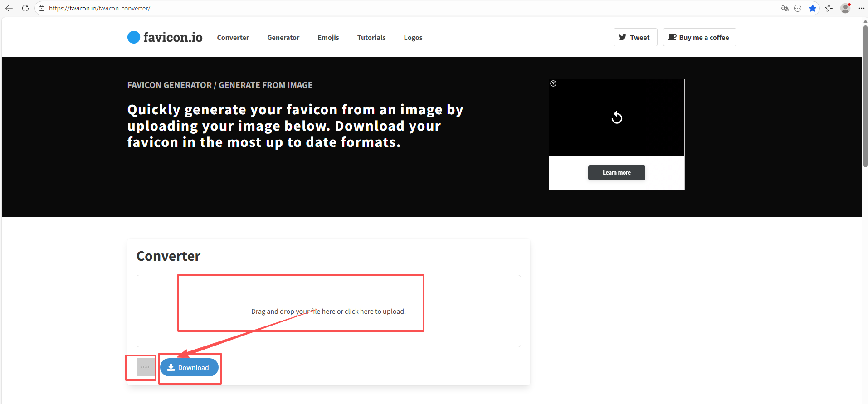This screenshot has height=404, width=868.
Task: Open the circled three-dot address bar icon
Action: point(798,8)
